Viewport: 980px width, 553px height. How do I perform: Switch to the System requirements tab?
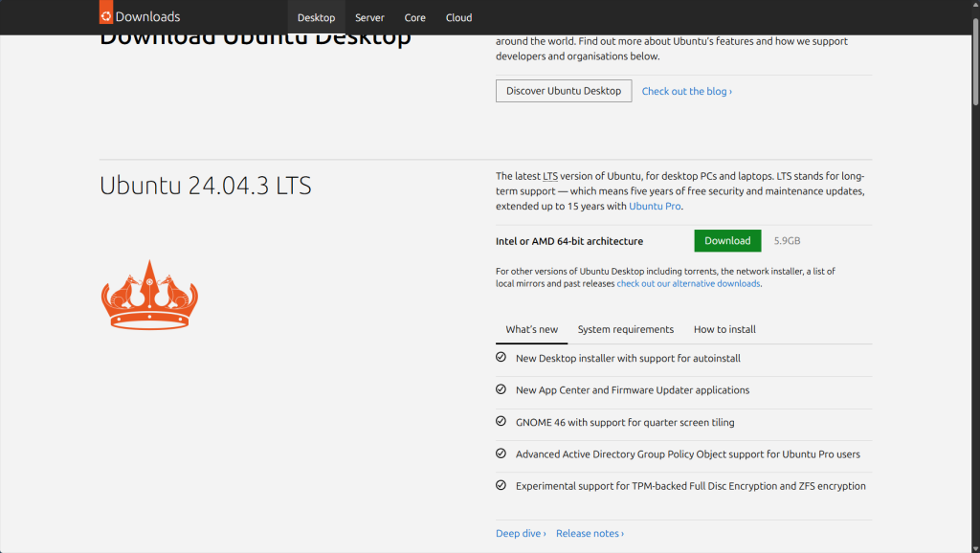point(625,329)
